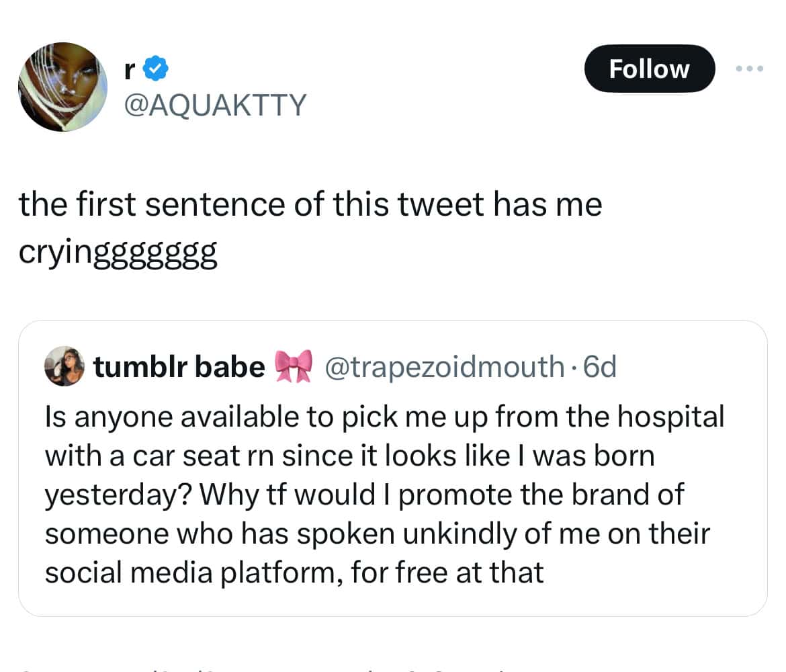Click the line "social media platform, for free"
Screen dimensions: 786x672
point(294,573)
